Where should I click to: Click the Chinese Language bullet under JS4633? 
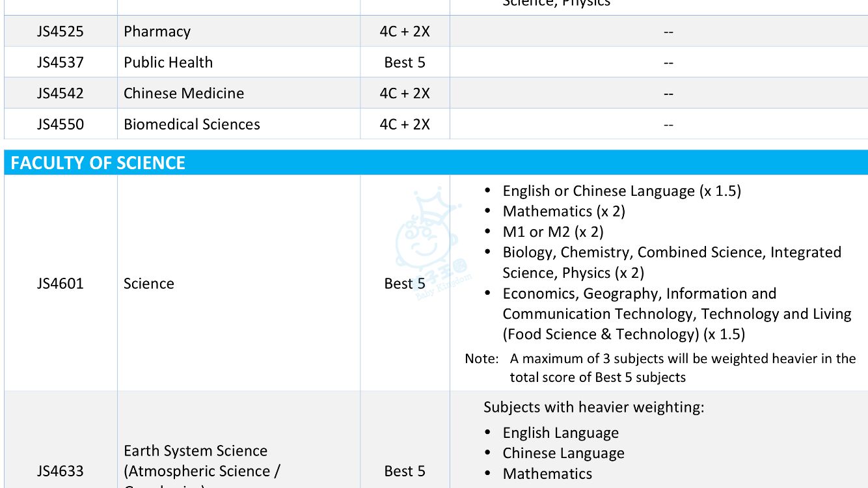click(x=563, y=454)
